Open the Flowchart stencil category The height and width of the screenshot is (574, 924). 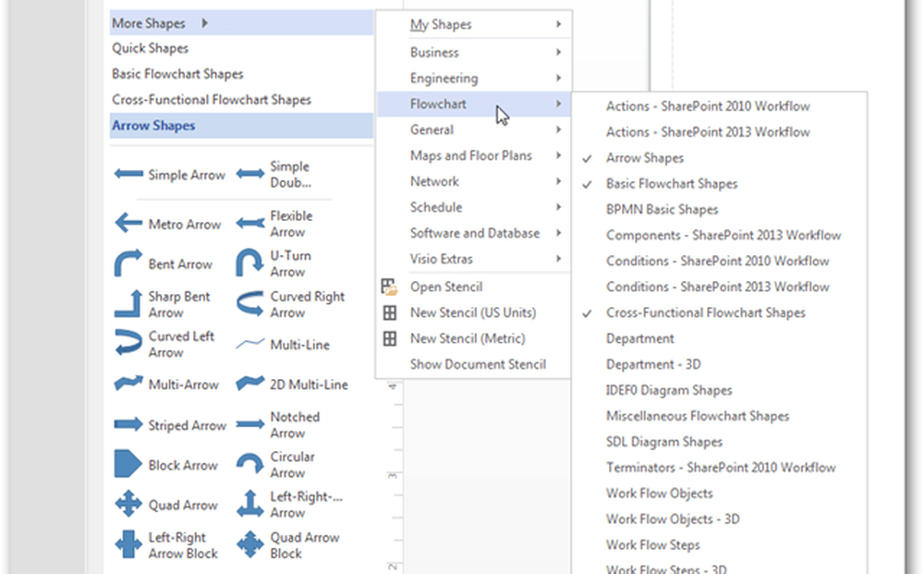click(x=474, y=104)
